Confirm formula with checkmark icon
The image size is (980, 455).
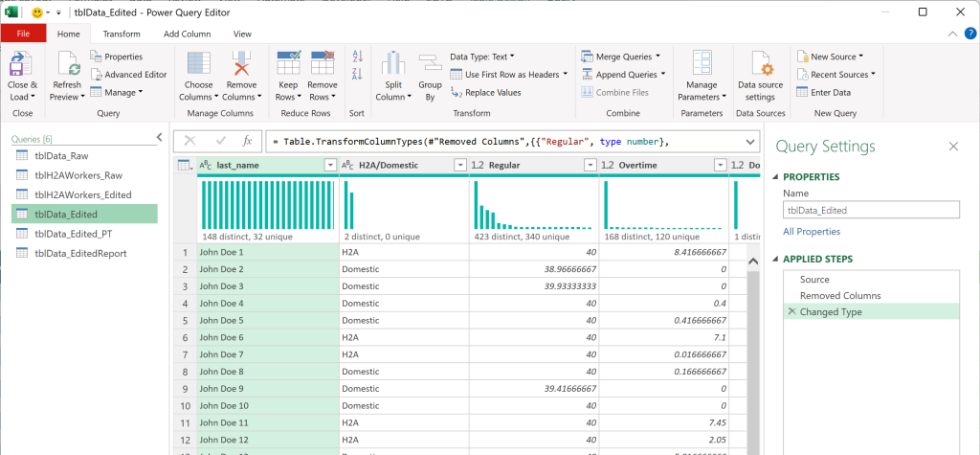(x=220, y=141)
